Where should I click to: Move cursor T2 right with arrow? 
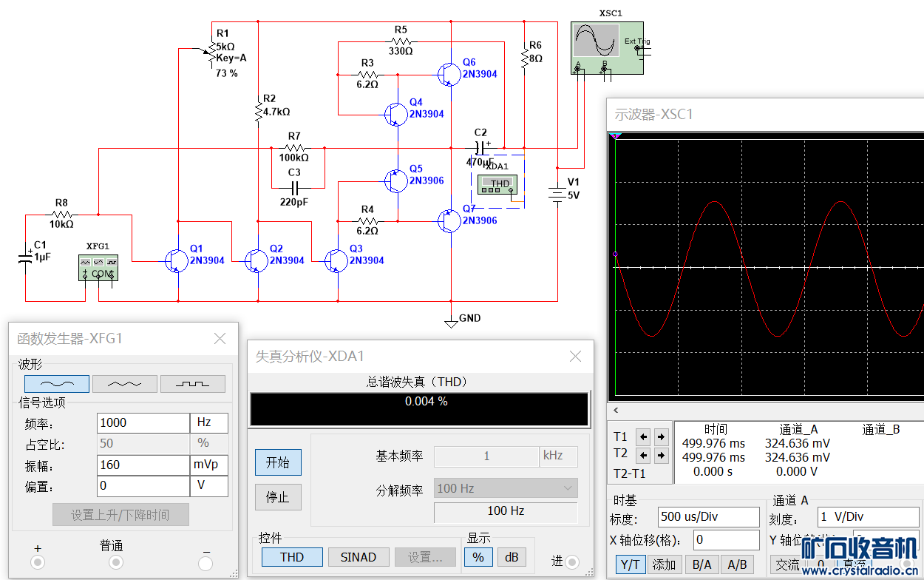tap(661, 454)
